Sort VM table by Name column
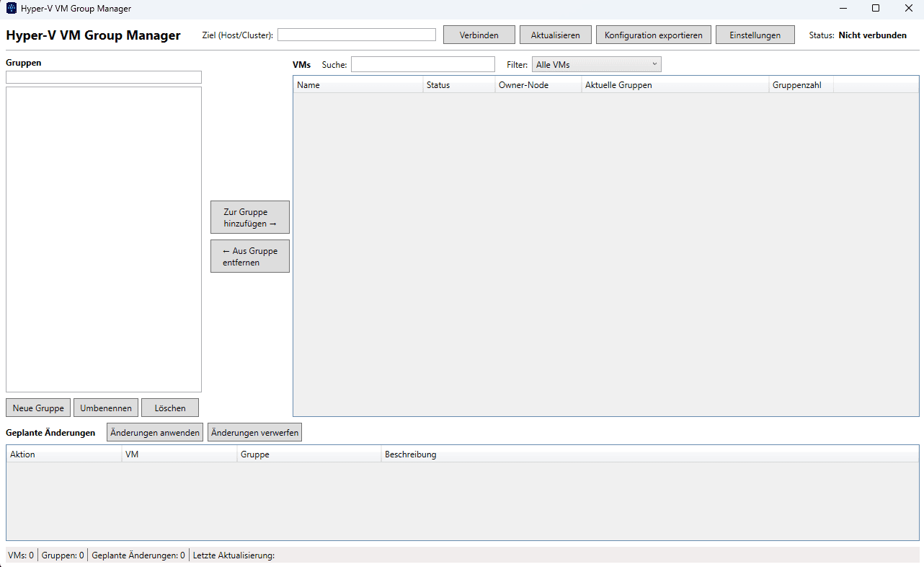Viewport: 924px width, 567px height. click(x=358, y=85)
